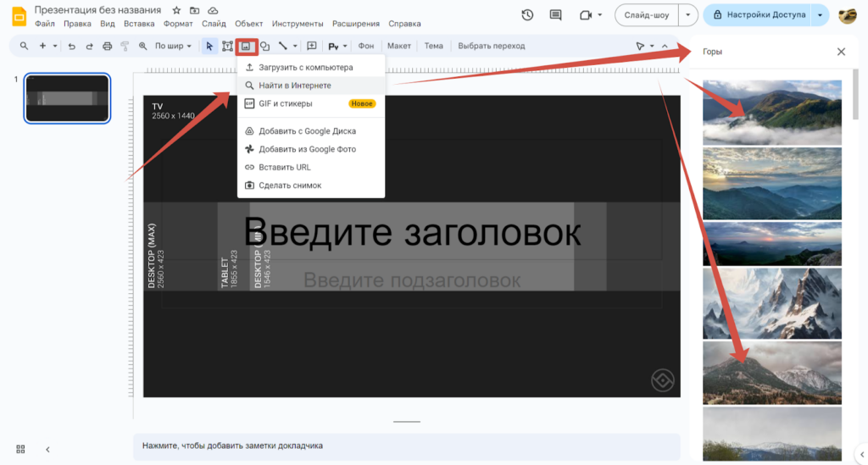Click the Google Slides logo icon
This screenshot has width=868, height=465.
coord(19,17)
